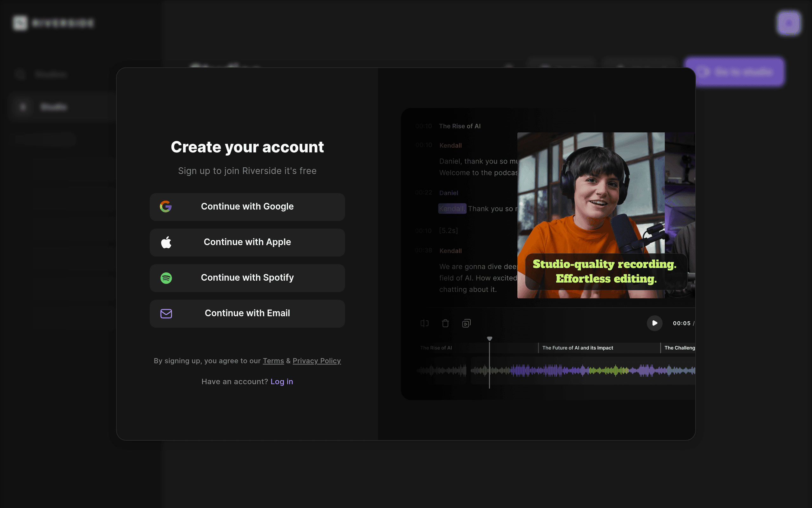The image size is (812, 508).
Task: Click the '[5.2s]' pause marker in transcript
Action: coord(448,231)
